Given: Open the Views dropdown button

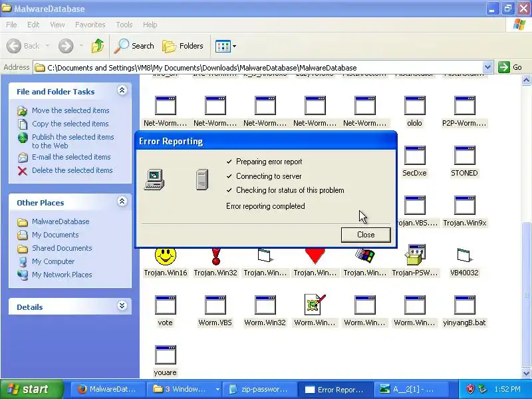Looking at the screenshot, I should [225, 46].
